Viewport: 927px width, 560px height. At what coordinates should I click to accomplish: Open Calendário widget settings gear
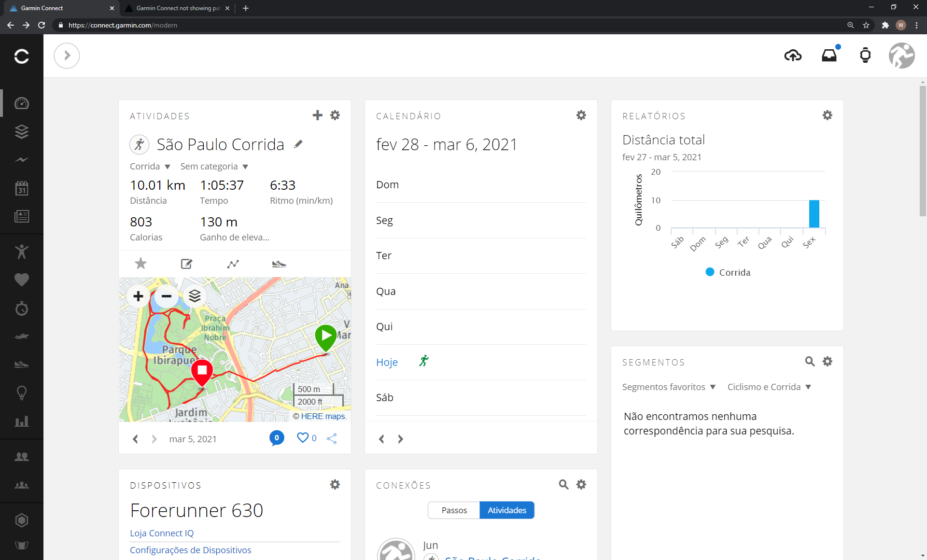(581, 115)
